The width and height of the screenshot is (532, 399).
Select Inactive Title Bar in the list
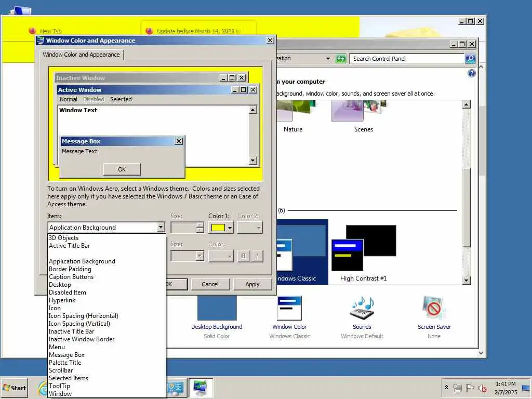coord(107,331)
